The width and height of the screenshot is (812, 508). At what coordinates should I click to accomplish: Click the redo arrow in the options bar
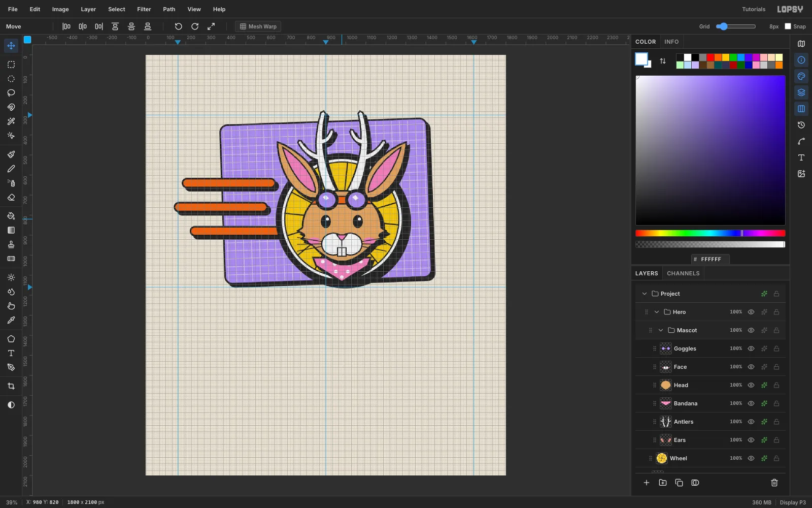(195, 26)
